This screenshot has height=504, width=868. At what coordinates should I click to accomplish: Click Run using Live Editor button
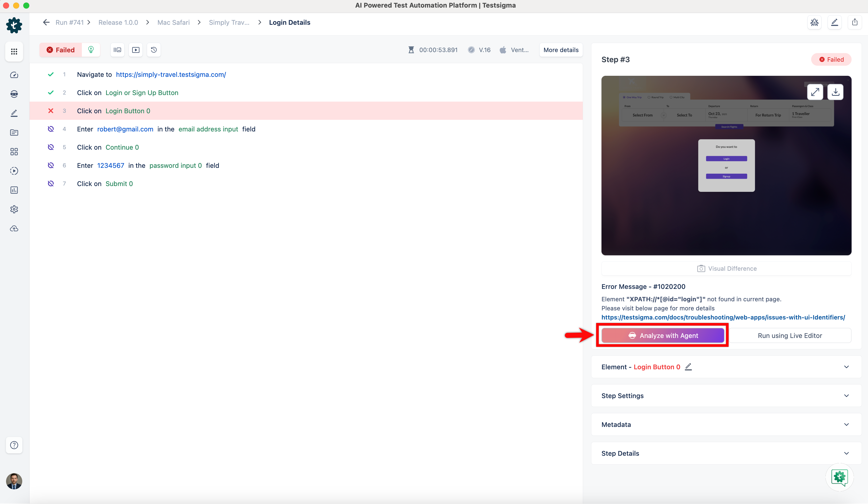click(x=789, y=335)
